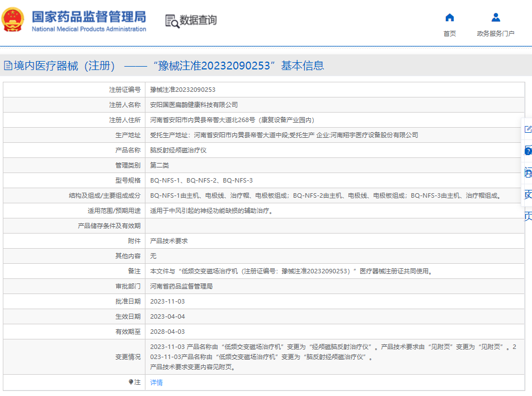
Task: Click the 适用范围/预期用途 label
Action: coord(114,211)
